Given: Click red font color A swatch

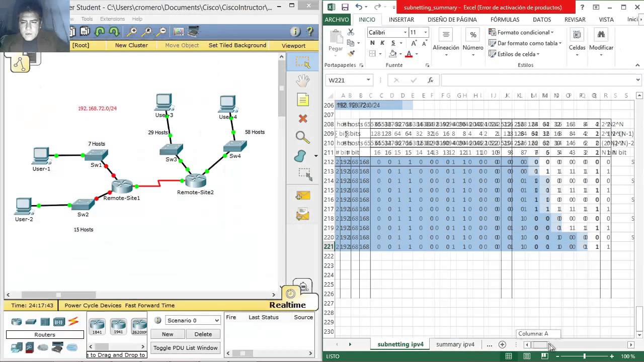Looking at the screenshot, I should pyautogui.click(x=409, y=54).
